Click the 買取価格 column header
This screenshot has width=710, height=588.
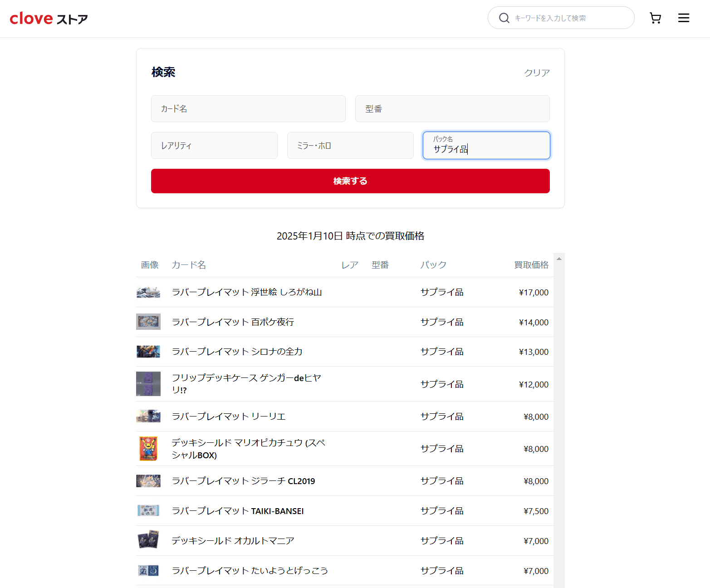click(x=531, y=265)
